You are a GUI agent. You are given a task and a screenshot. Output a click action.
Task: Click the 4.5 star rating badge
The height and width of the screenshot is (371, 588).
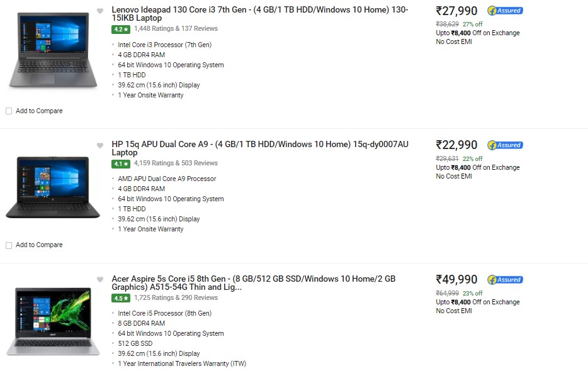click(121, 298)
